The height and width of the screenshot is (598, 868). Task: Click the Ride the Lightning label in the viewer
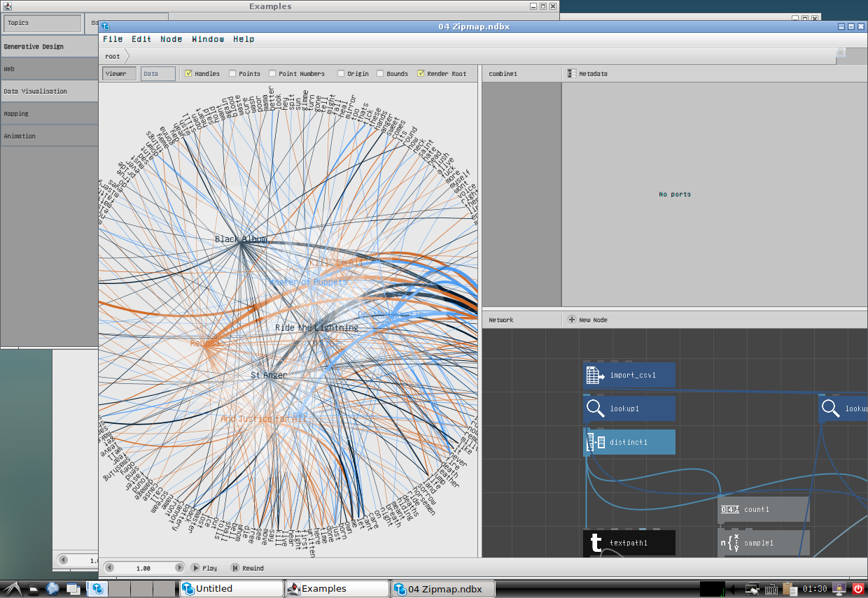pyautogui.click(x=316, y=327)
